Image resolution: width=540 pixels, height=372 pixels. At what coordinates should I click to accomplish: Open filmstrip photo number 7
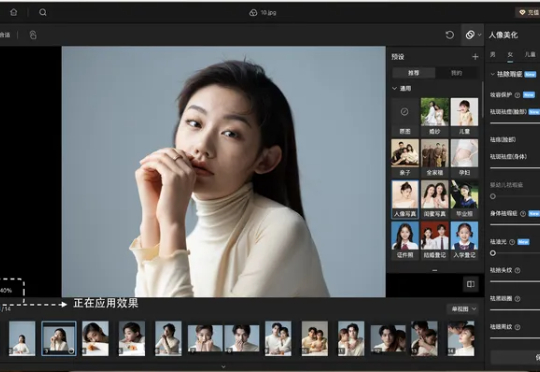tap(205, 338)
